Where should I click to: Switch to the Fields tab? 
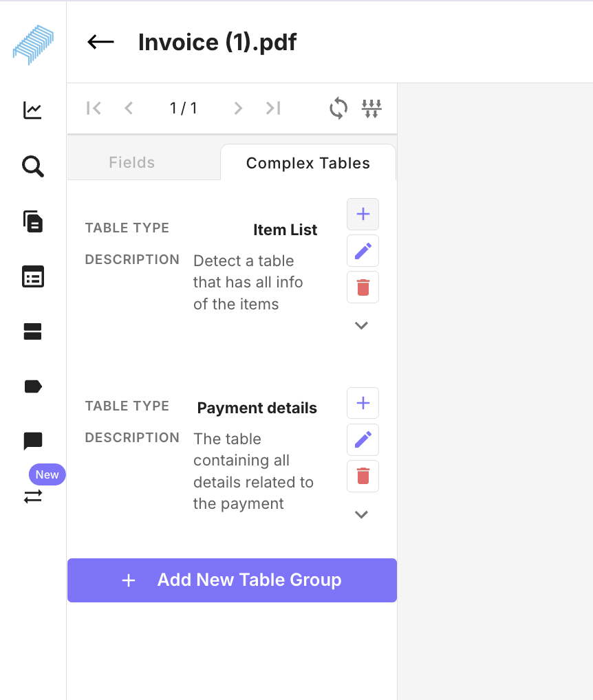[x=131, y=162]
